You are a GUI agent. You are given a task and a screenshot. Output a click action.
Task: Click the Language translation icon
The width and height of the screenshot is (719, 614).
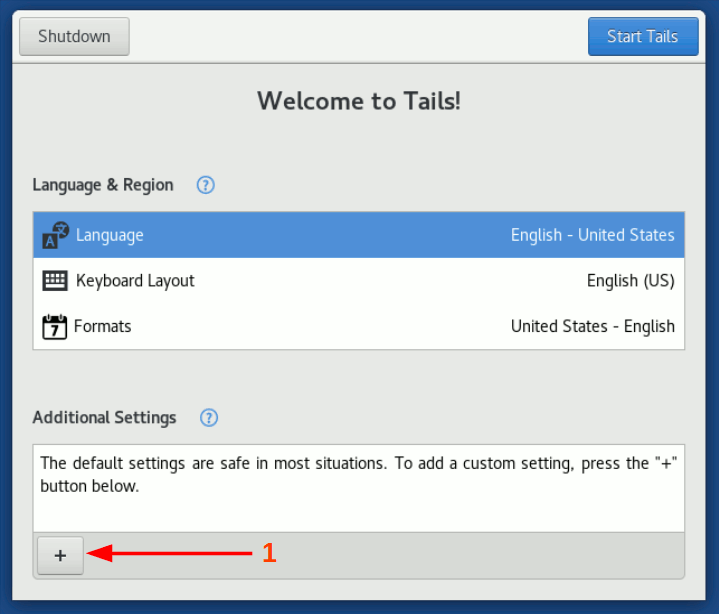click(55, 235)
